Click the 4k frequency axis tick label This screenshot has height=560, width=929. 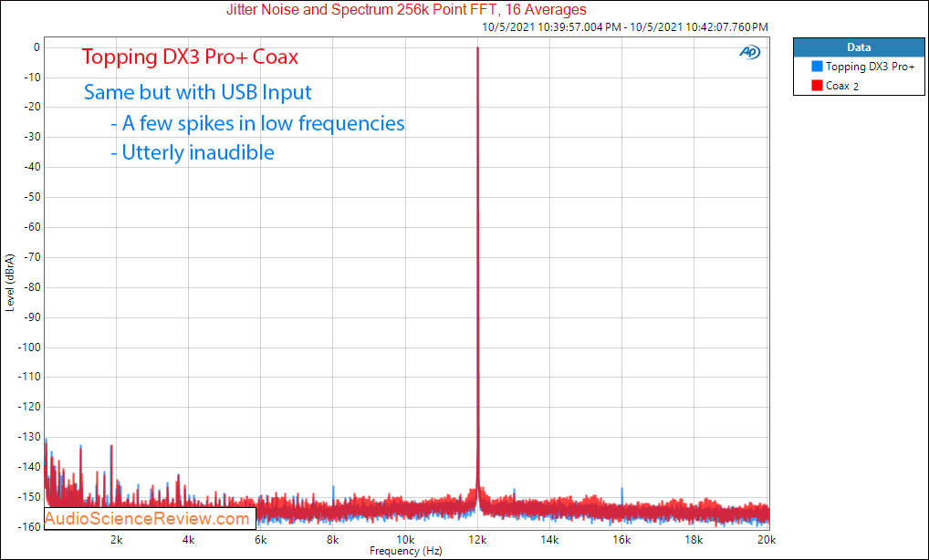[x=188, y=540]
